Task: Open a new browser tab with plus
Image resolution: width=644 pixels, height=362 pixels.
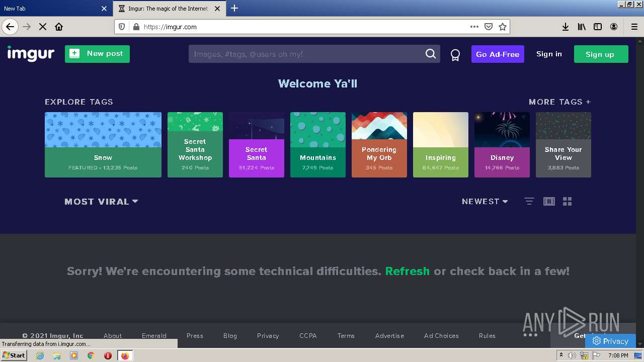Action: [234, 8]
